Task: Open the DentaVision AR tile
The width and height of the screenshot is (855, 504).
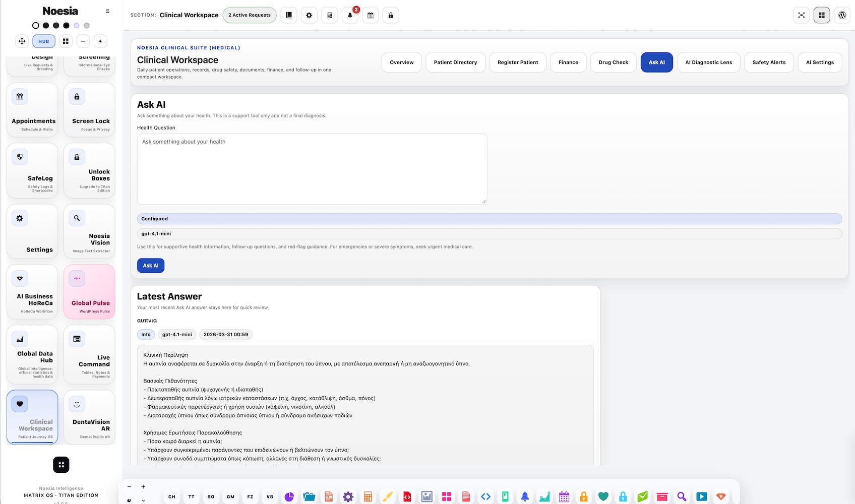Action: (89, 417)
